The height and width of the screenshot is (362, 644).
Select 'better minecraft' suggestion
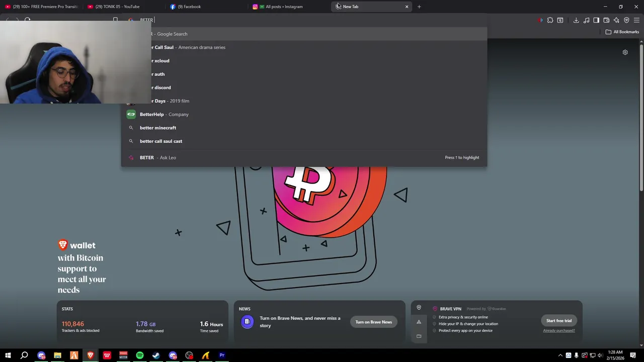pos(304,128)
